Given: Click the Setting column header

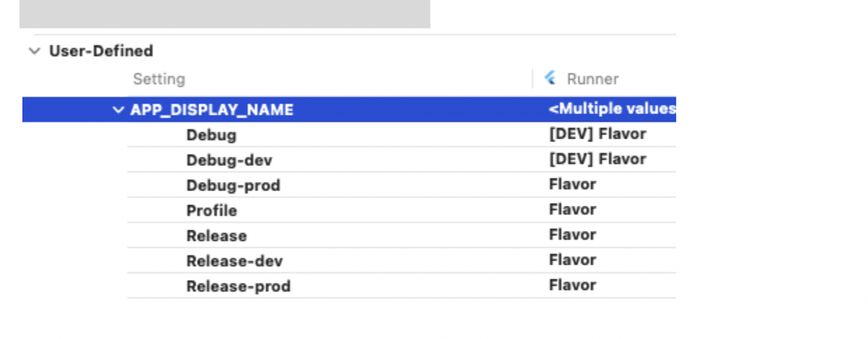Looking at the screenshot, I should 159,79.
